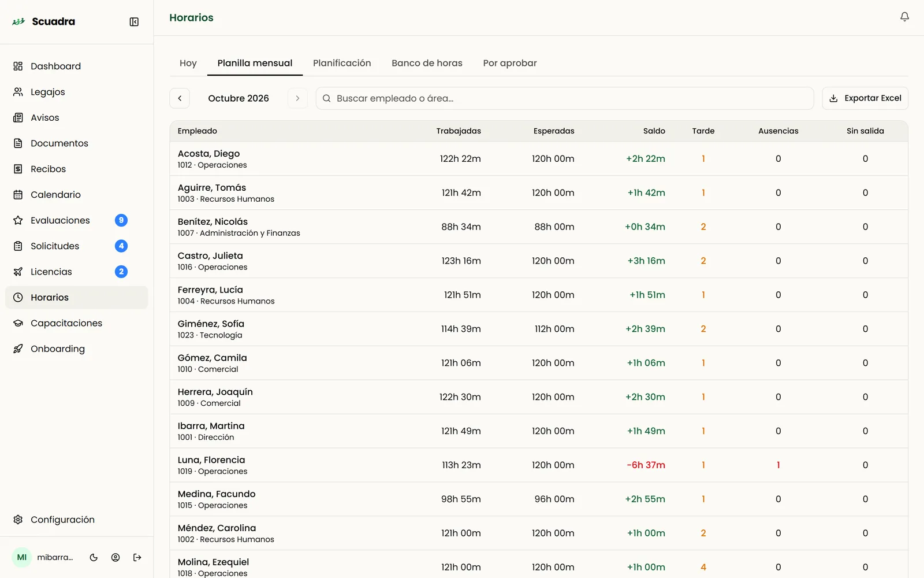Open Horarios in the sidebar
924x578 pixels.
pyautogui.click(x=77, y=298)
